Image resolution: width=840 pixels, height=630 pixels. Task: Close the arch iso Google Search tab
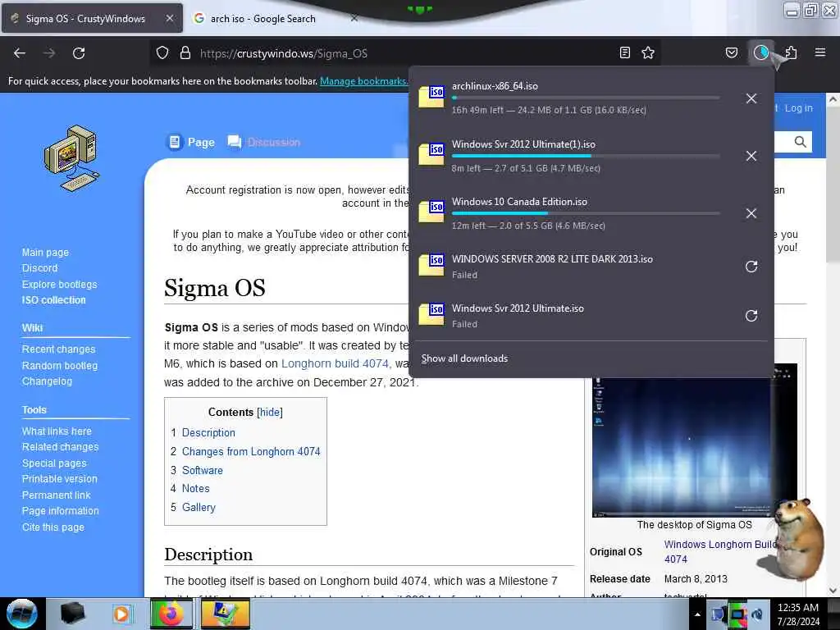(354, 18)
